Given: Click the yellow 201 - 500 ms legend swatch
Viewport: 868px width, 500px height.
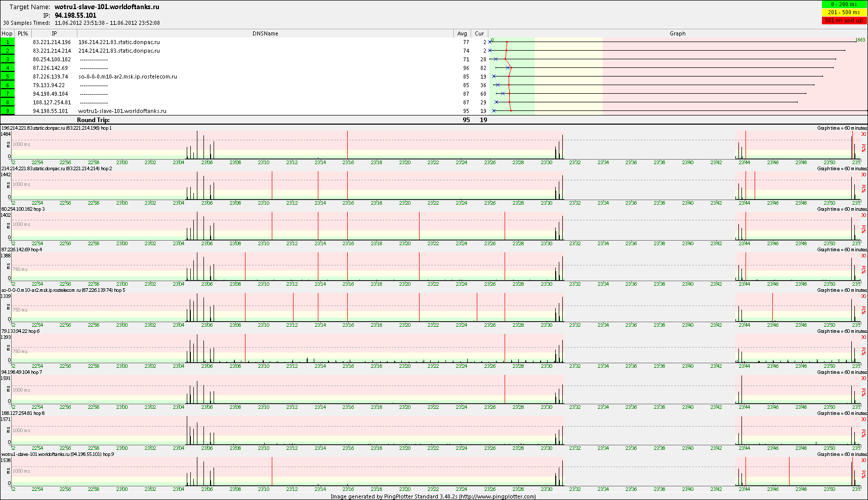Looking at the screenshot, I should point(844,12).
